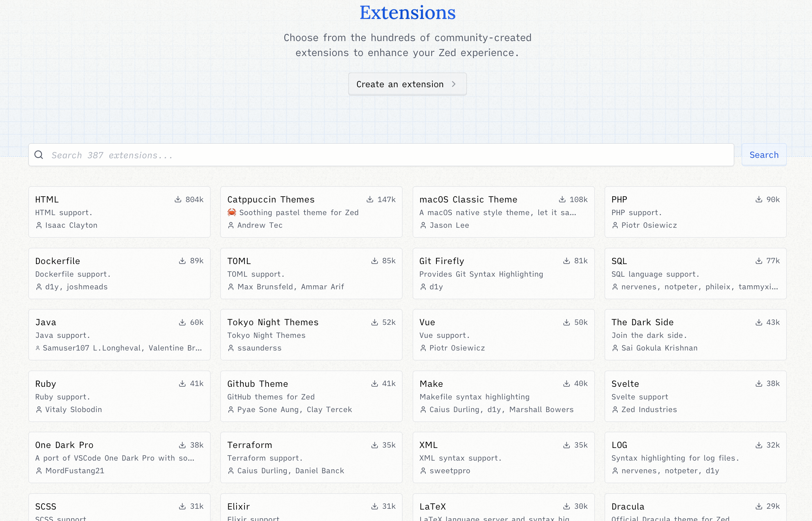This screenshot has height=521, width=812.
Task: Open the Catppuccin Themes extension
Action: click(271, 200)
